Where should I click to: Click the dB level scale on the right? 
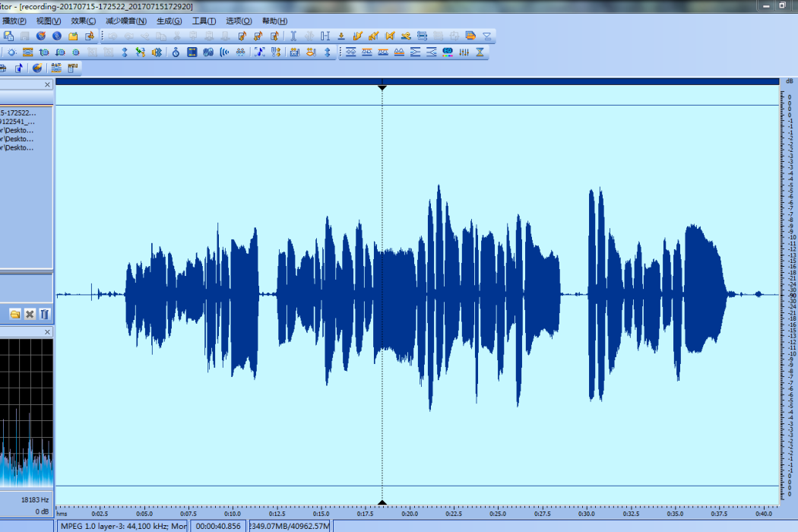(790, 293)
